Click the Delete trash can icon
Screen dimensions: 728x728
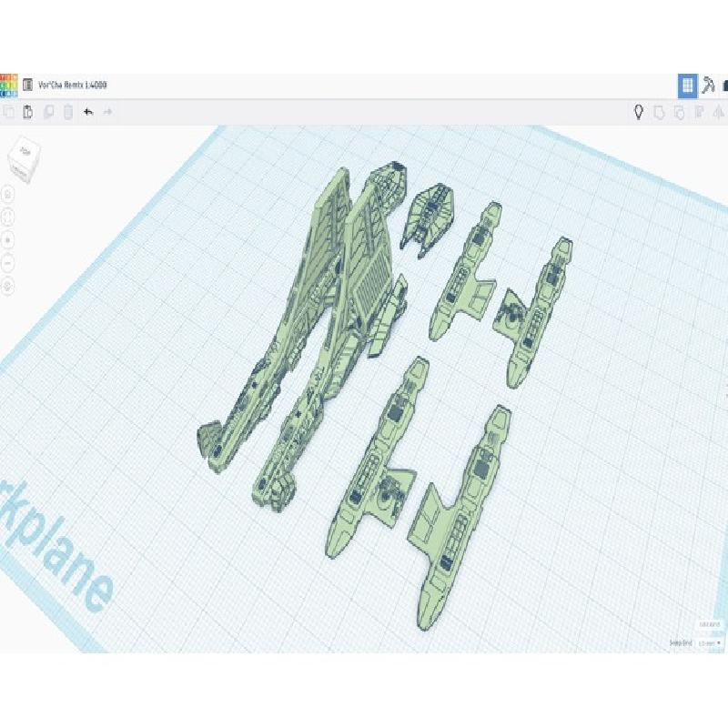tap(68, 112)
